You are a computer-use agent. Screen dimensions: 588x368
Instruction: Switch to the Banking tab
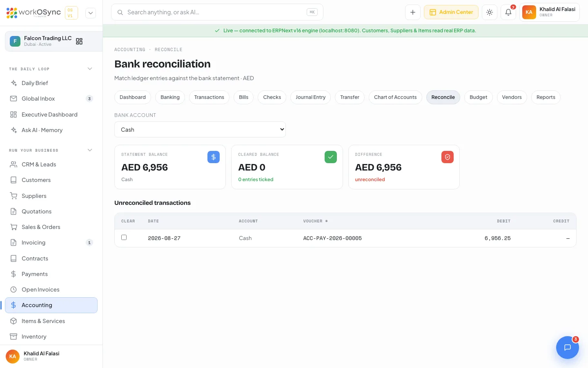click(170, 97)
